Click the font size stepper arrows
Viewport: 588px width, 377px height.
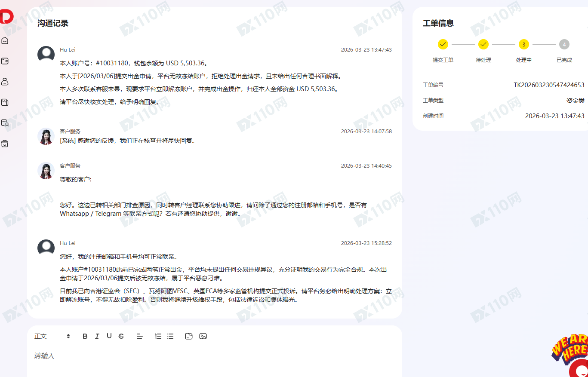click(x=68, y=336)
